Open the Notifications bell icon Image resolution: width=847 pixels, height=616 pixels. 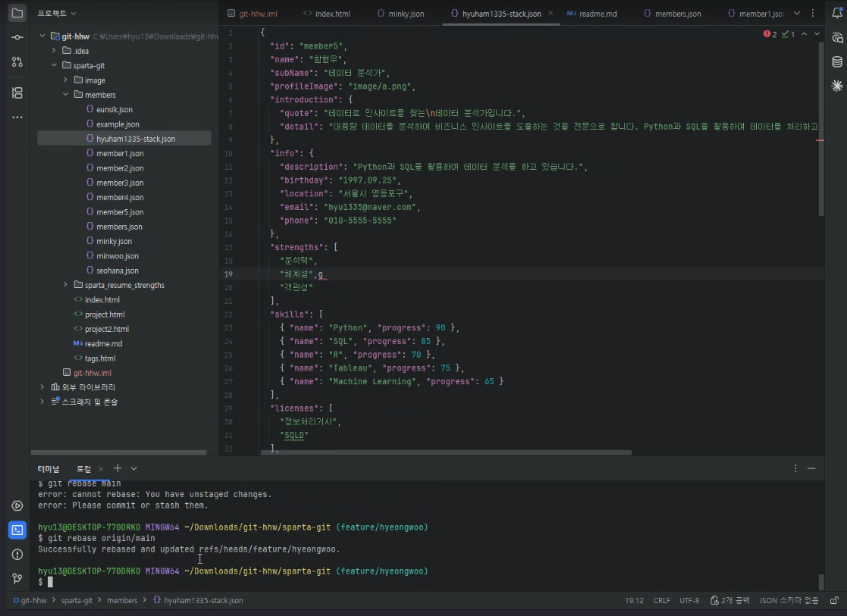pos(836,14)
